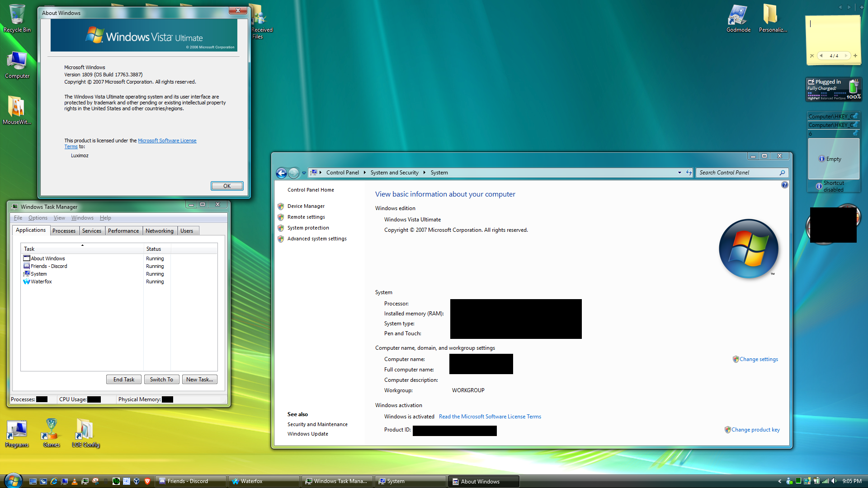The height and width of the screenshot is (488, 868).
Task: Click the Start orb on the taskbar
Action: (13, 481)
